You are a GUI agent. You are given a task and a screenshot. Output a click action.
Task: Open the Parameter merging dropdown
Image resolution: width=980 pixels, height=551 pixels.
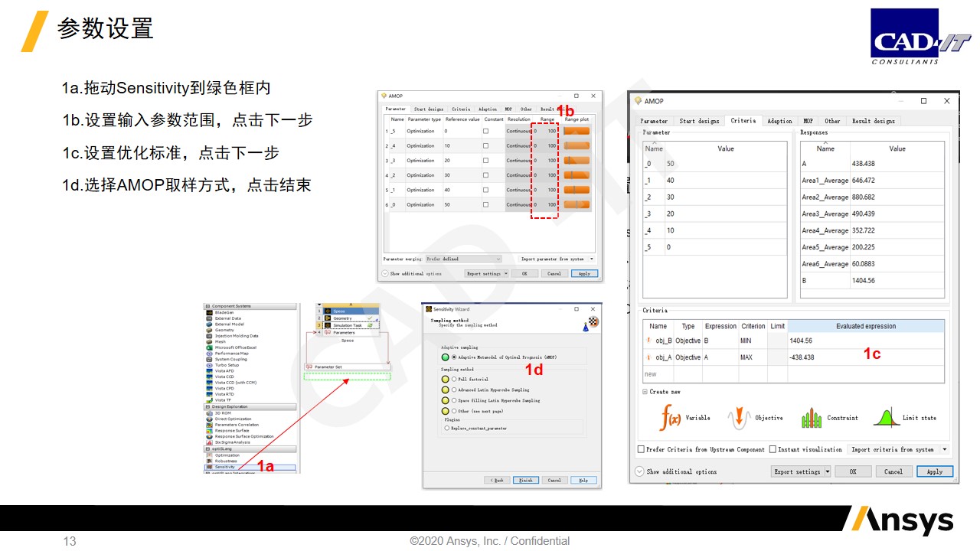click(x=464, y=259)
